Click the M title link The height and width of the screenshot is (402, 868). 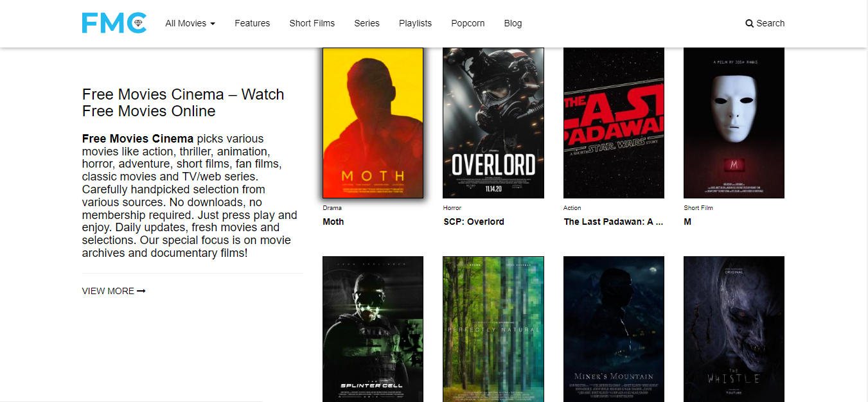pyautogui.click(x=687, y=222)
